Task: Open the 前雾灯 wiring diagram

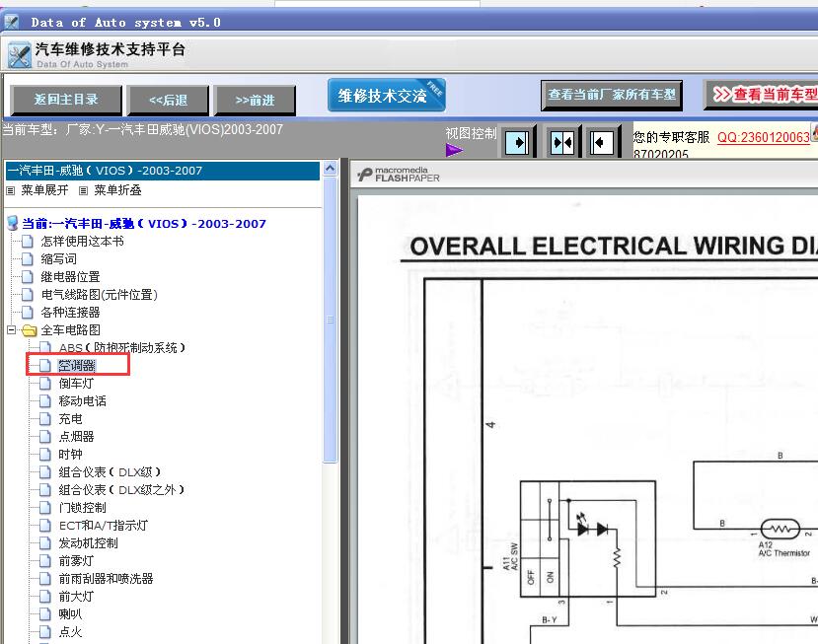Action: pyautogui.click(x=76, y=560)
